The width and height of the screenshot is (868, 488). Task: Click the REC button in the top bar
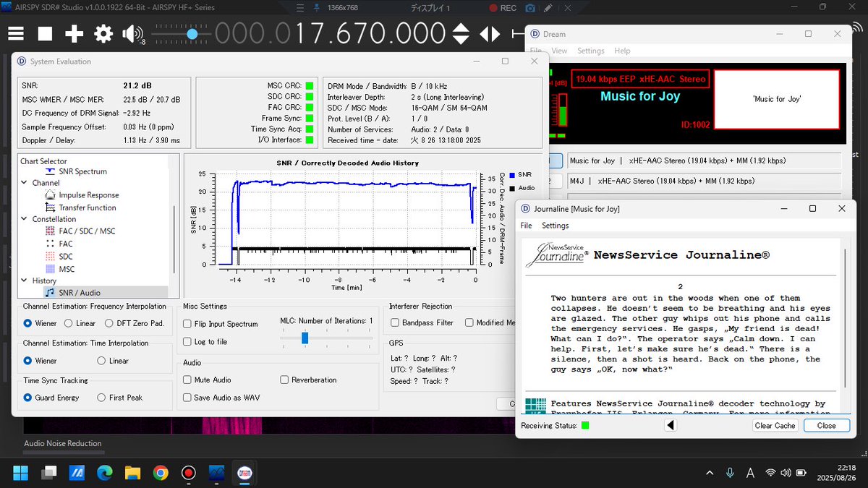(x=502, y=8)
